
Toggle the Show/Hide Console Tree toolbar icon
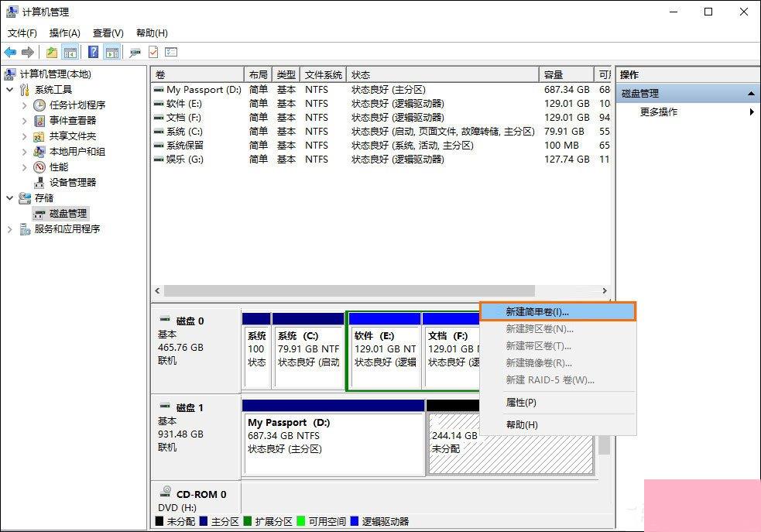[70, 52]
